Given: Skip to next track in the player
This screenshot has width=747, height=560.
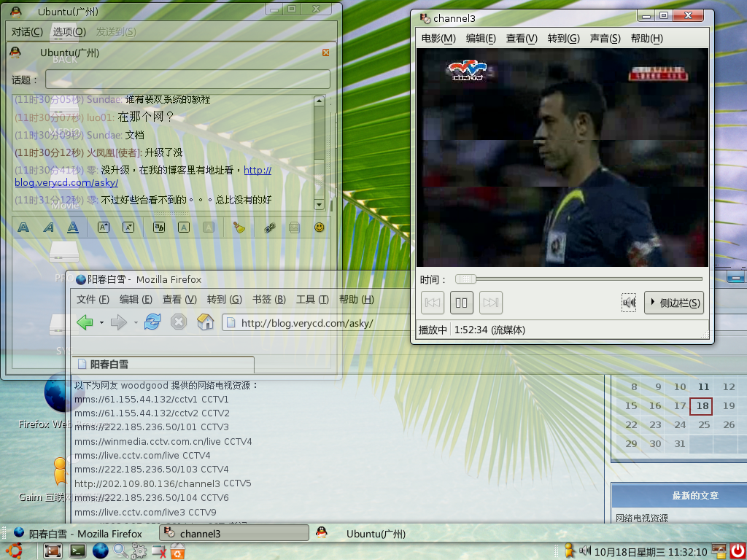Looking at the screenshot, I should pyautogui.click(x=491, y=303).
